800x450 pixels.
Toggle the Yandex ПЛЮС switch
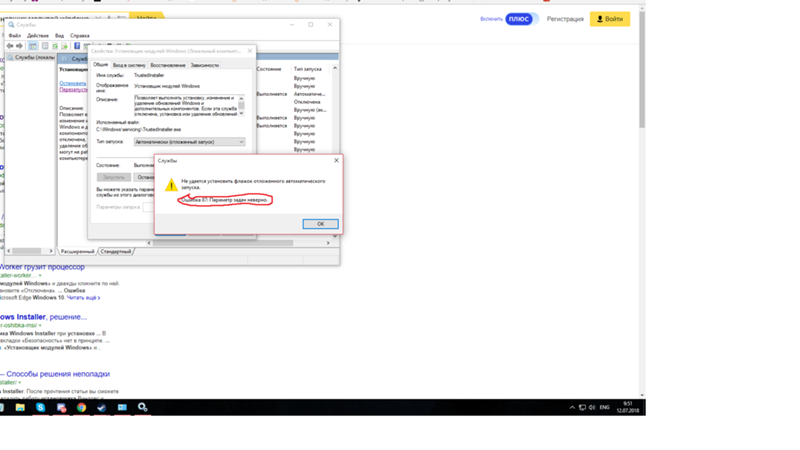(x=521, y=19)
